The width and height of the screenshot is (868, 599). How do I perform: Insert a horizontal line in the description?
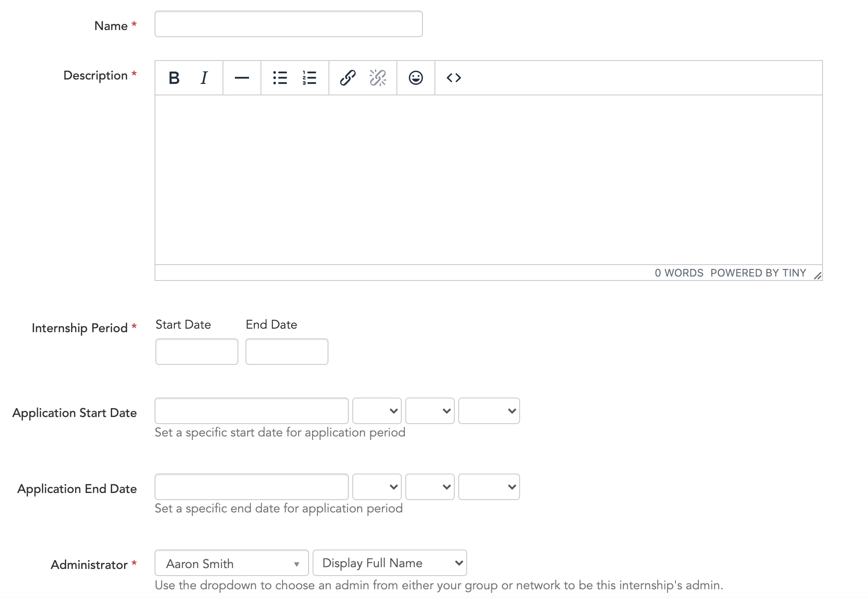[x=242, y=78]
